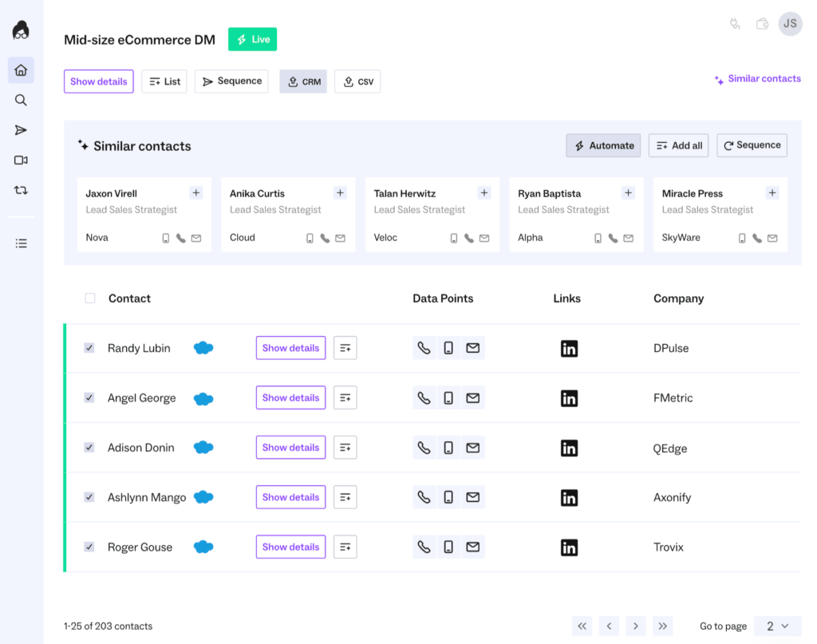The height and width of the screenshot is (644, 817).
Task: Go to the next page arrow
Action: click(x=635, y=626)
